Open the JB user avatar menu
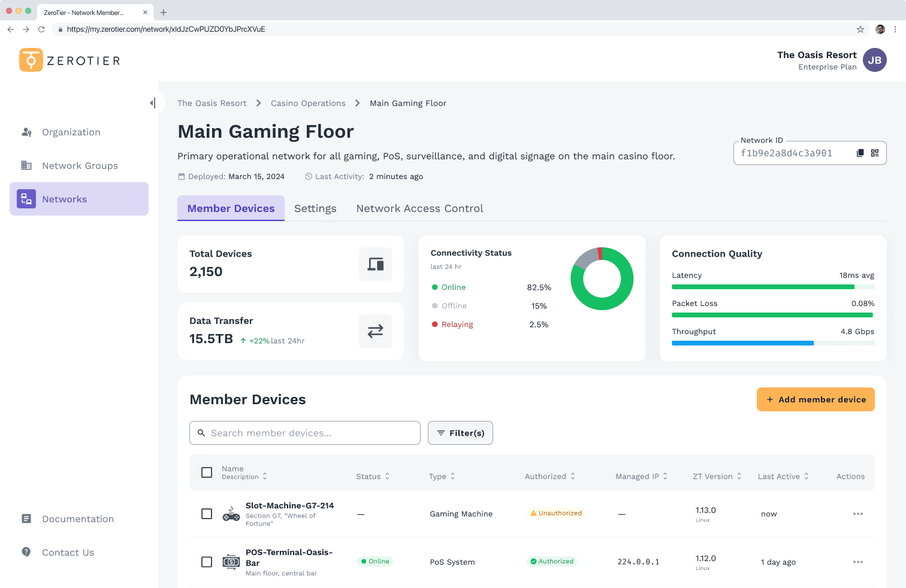 click(x=874, y=60)
